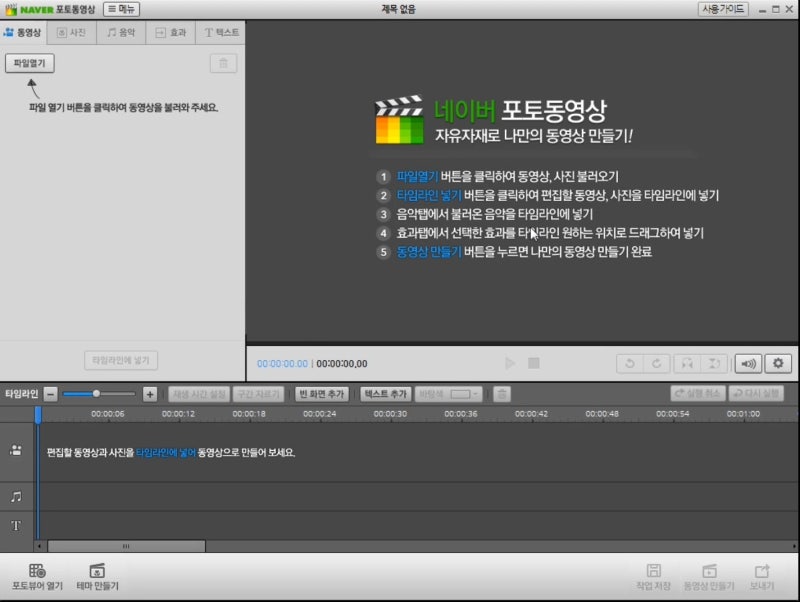Click the 00:00:06 mark on timeline ruler
The height and width of the screenshot is (602, 800).
108,414
